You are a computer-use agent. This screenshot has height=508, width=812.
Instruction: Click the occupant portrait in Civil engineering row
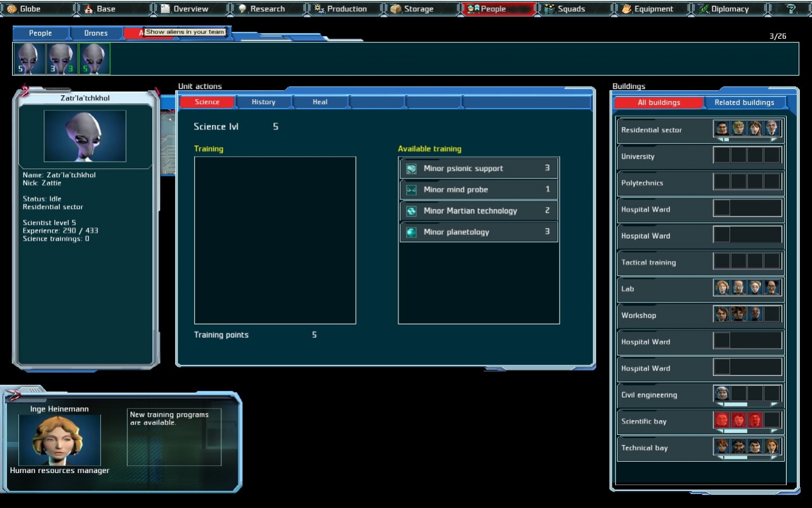click(722, 394)
